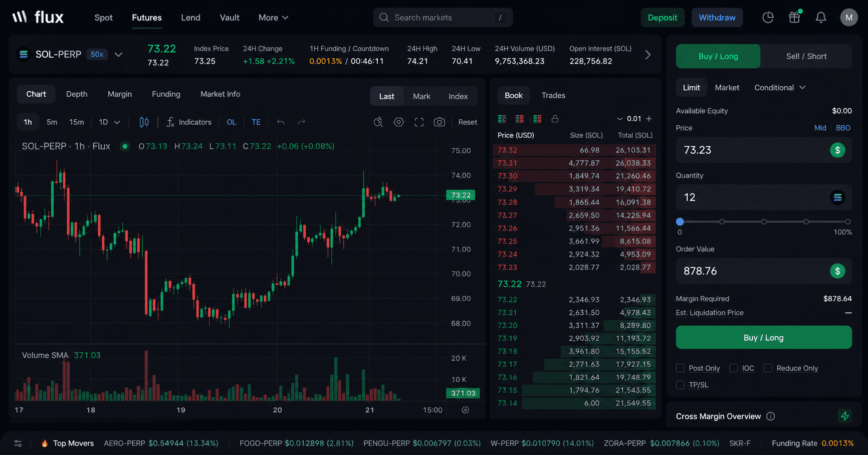
Task: Select the Market order type tab
Action: tap(727, 88)
